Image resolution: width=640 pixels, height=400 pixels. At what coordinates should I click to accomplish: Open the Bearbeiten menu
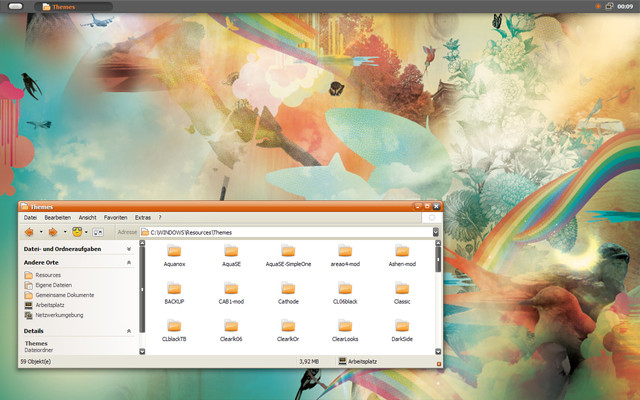point(58,218)
